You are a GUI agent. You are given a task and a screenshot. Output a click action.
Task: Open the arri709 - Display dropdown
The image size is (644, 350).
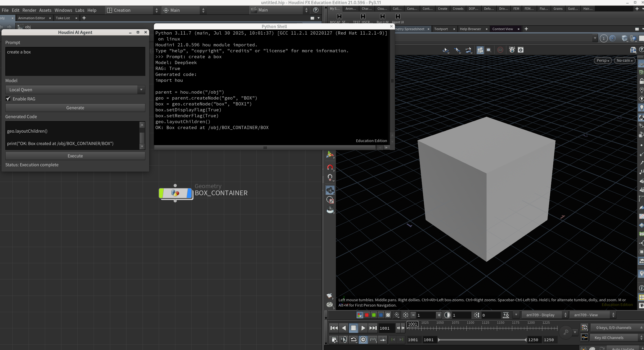pos(544,315)
